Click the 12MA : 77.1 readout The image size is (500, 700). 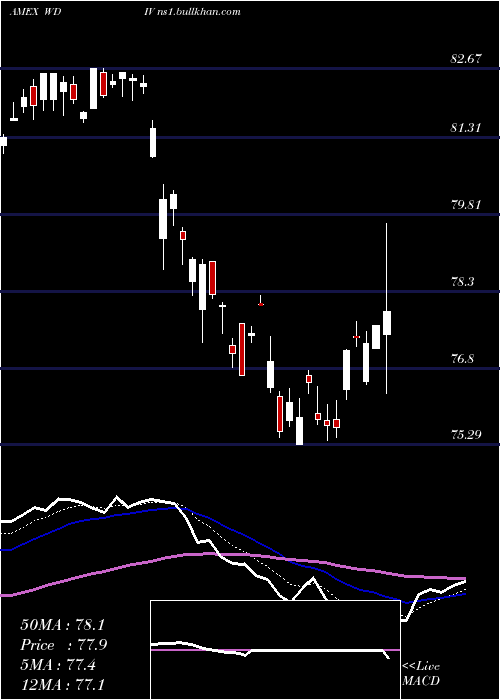point(63,684)
